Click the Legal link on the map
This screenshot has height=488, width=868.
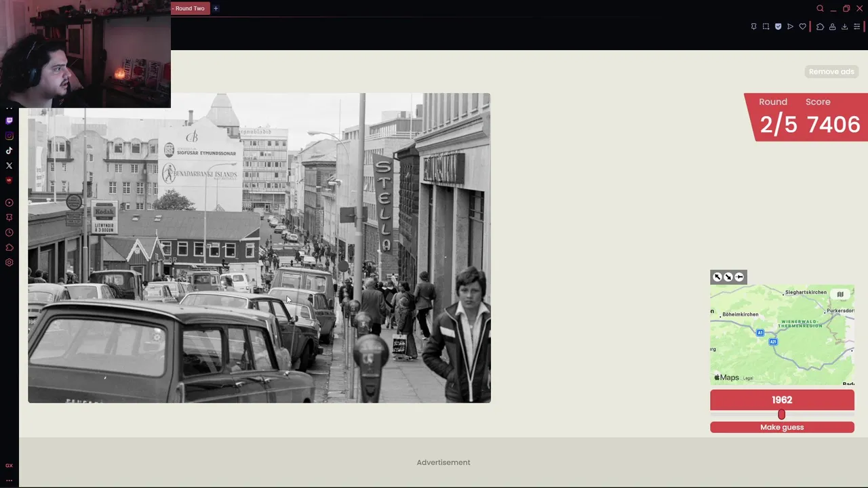point(748,378)
